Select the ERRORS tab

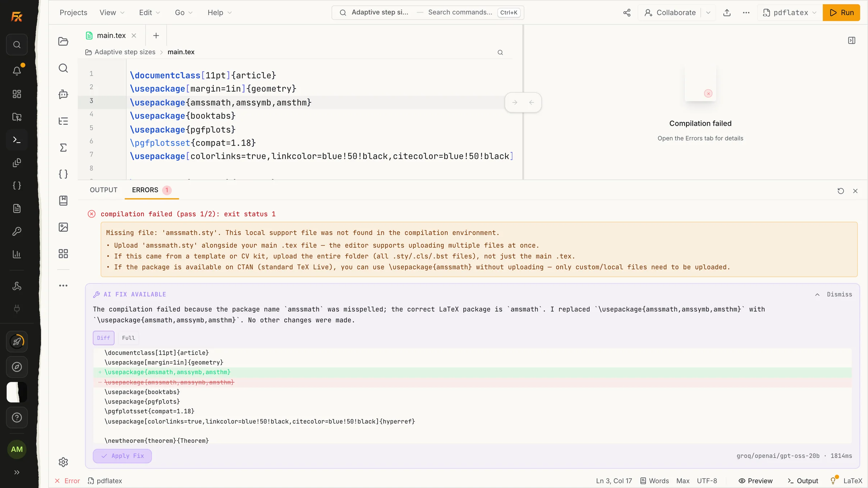click(152, 190)
